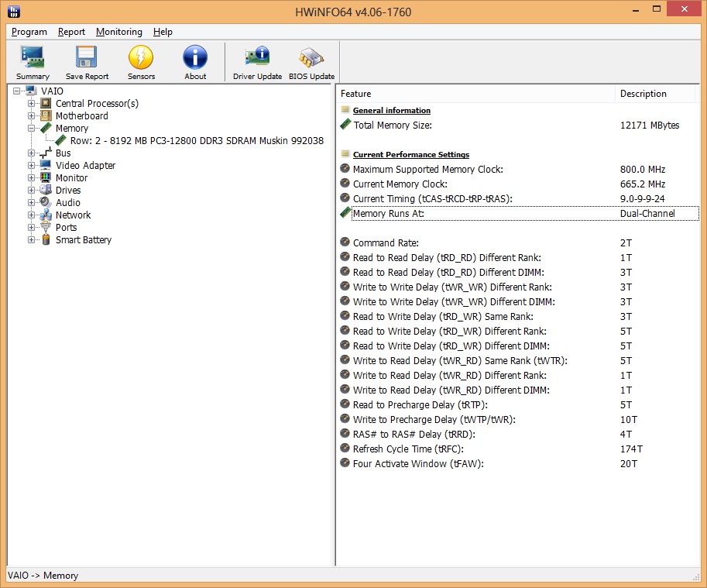The width and height of the screenshot is (707, 588).
Task: Click the Total Memory Size row icon
Action: pos(345,124)
